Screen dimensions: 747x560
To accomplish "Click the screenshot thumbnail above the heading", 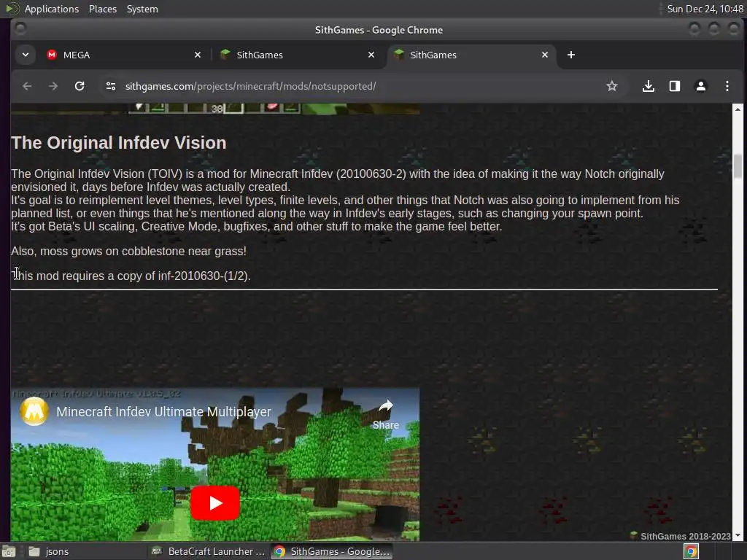I will (215, 109).
